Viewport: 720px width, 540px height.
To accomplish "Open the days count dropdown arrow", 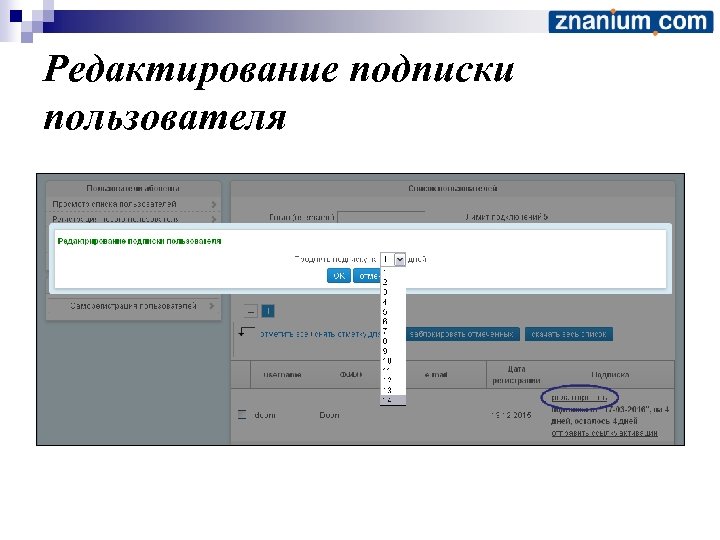I will pyautogui.click(x=399, y=260).
